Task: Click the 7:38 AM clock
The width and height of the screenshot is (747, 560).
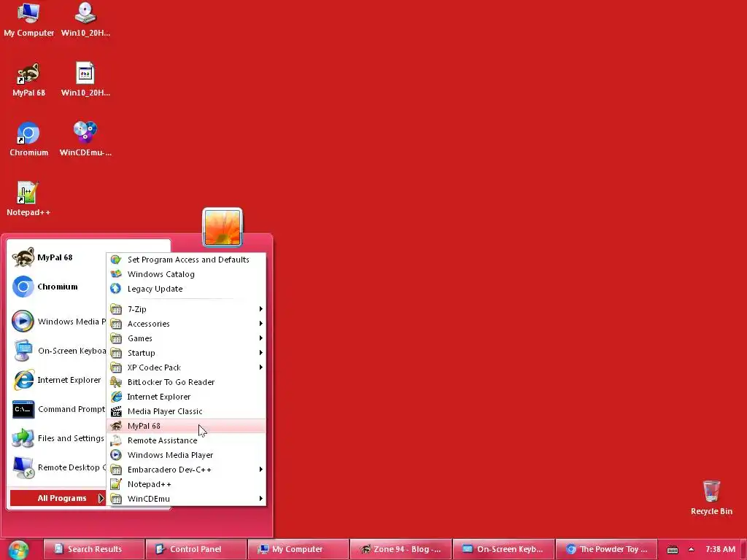Action: pyautogui.click(x=720, y=549)
